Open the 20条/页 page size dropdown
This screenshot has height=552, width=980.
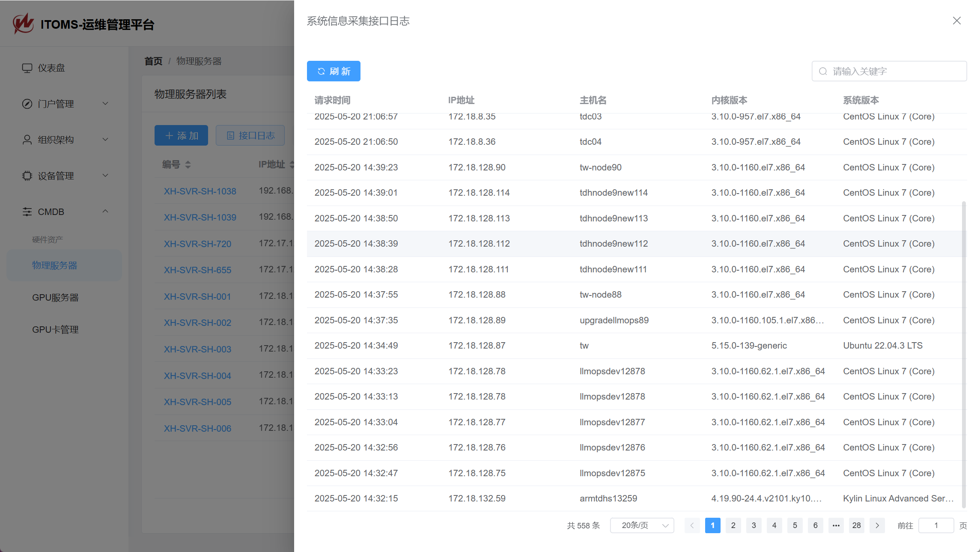[x=642, y=525]
